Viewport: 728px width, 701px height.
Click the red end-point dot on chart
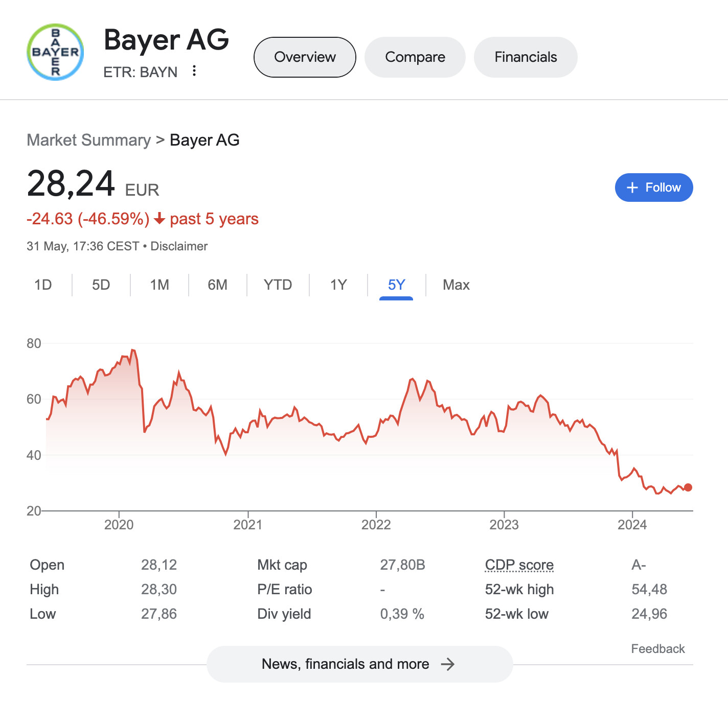[688, 487]
